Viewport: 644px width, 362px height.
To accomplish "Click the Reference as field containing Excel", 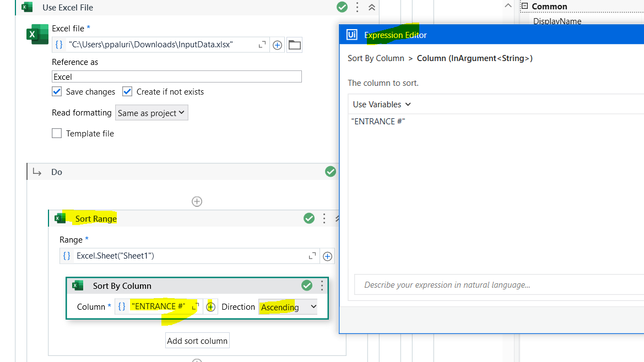I will pyautogui.click(x=177, y=76).
